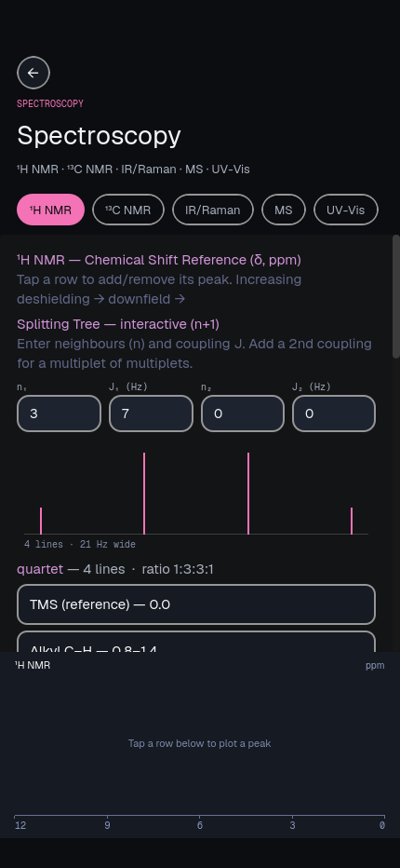The width and height of the screenshot is (400, 868).
Task: Edit the J₂ (Hz) coupling field
Action: click(334, 414)
